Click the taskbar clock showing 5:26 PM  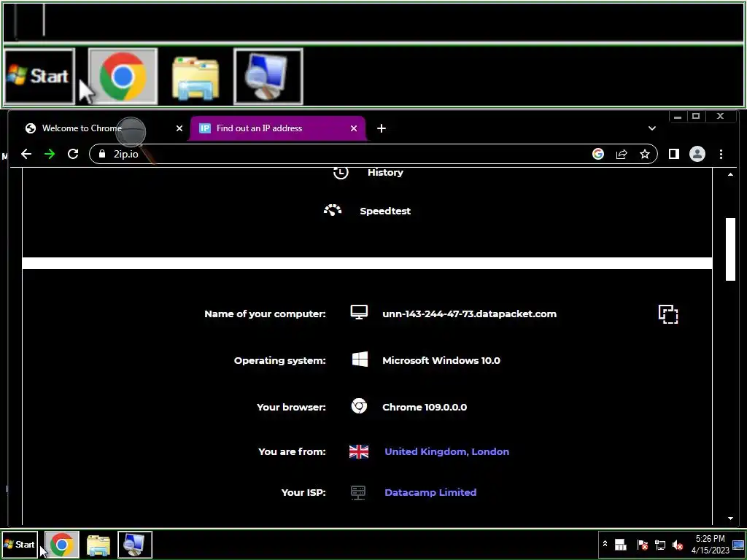(x=710, y=544)
